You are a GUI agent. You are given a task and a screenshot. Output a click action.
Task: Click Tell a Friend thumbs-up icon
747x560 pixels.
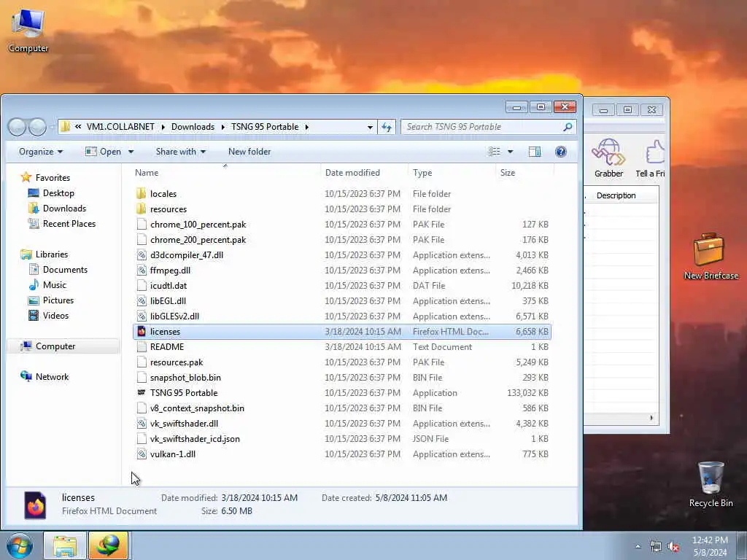pos(655,152)
